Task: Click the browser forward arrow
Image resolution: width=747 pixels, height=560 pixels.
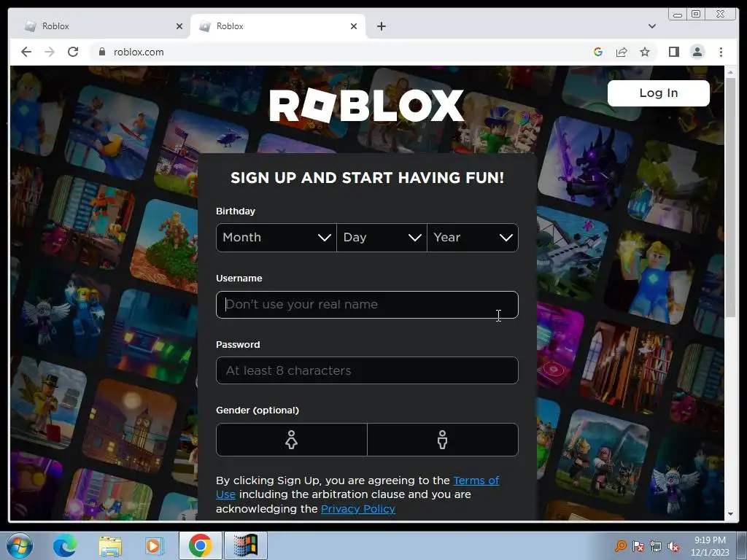Action: click(50, 52)
